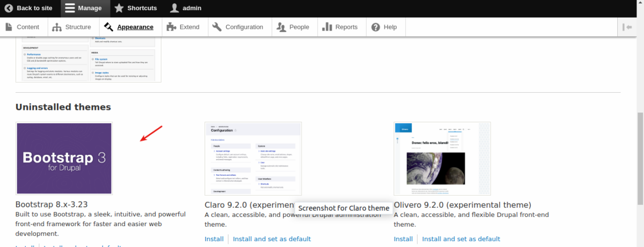644x247 pixels.
Task: Click the Structure hierarchy icon
Action: click(57, 27)
